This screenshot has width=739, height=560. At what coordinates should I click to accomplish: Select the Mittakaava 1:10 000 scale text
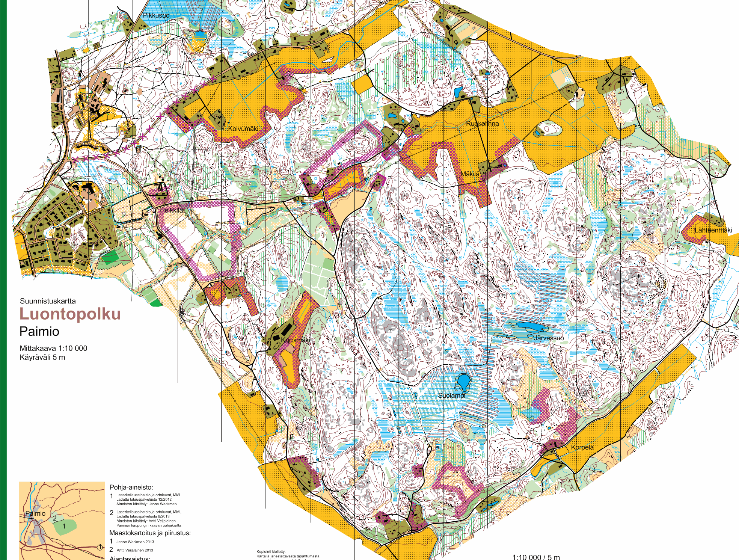tap(53, 348)
